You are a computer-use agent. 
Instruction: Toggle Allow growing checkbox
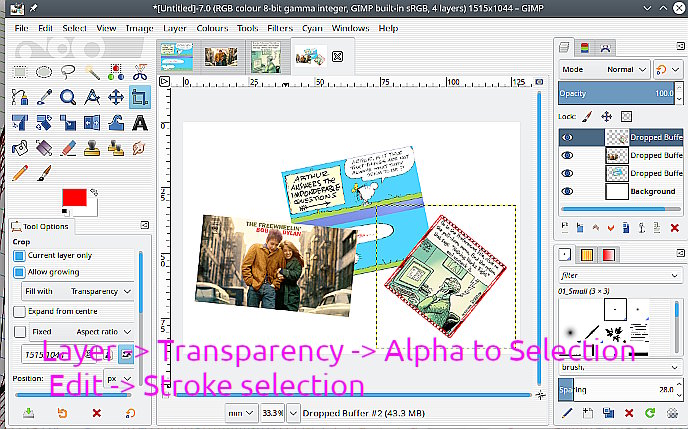[19, 272]
